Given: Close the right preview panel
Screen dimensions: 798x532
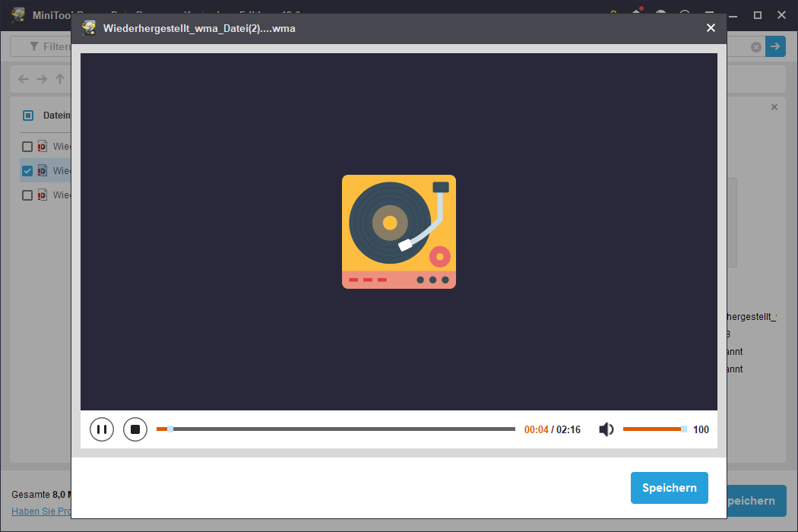Looking at the screenshot, I should pyautogui.click(x=774, y=107).
